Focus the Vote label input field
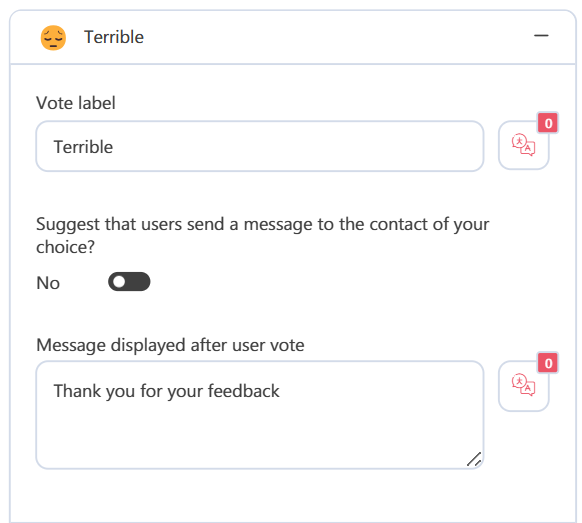582x523 pixels. [260, 146]
